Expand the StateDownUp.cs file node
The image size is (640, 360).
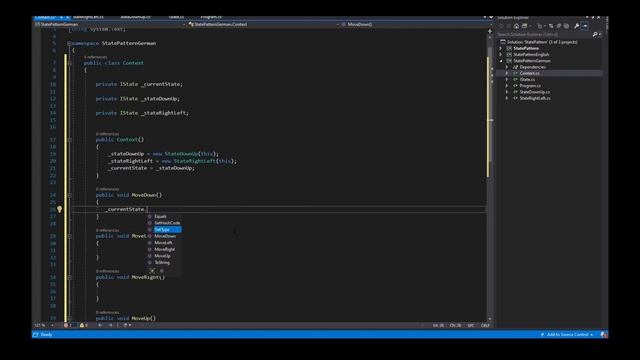click(x=507, y=92)
